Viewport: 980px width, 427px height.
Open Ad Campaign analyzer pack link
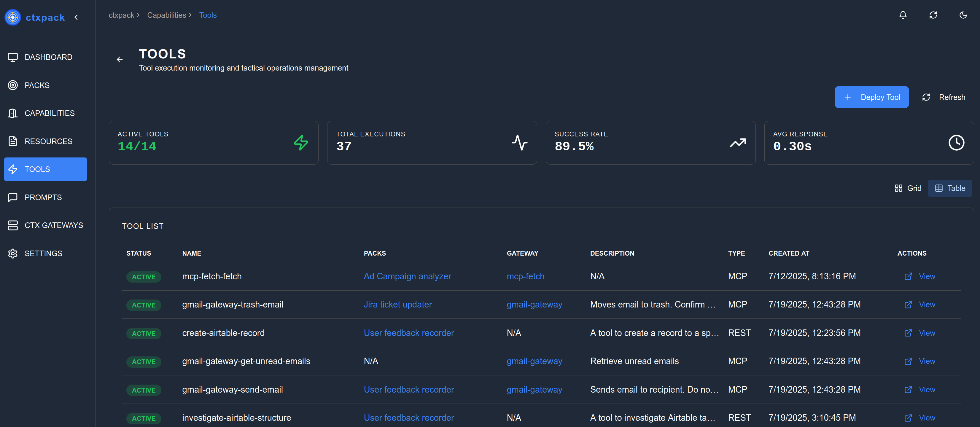coord(407,276)
